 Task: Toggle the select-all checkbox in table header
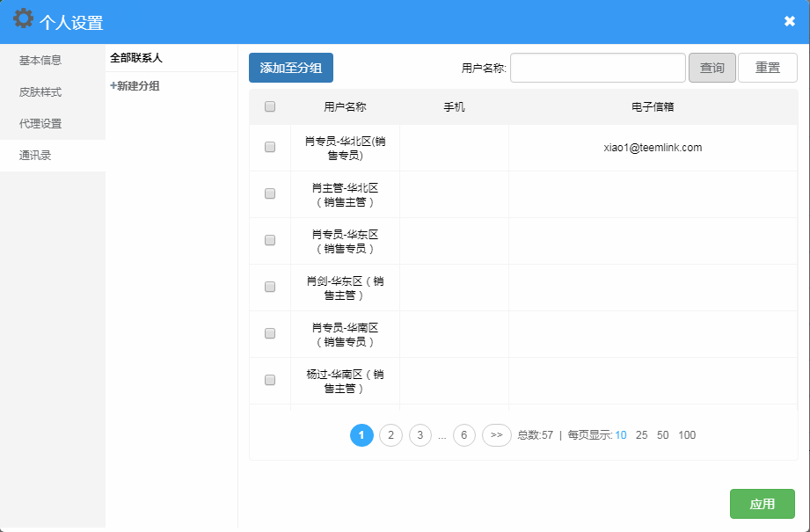270,106
